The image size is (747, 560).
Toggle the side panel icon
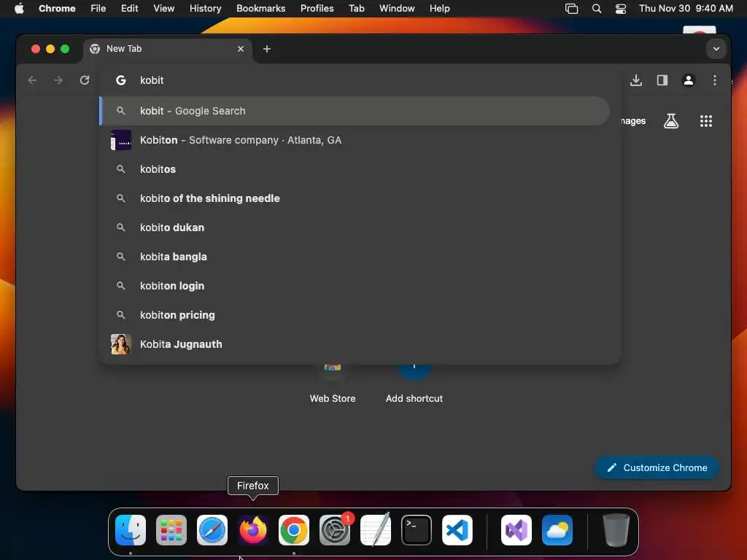point(662,80)
